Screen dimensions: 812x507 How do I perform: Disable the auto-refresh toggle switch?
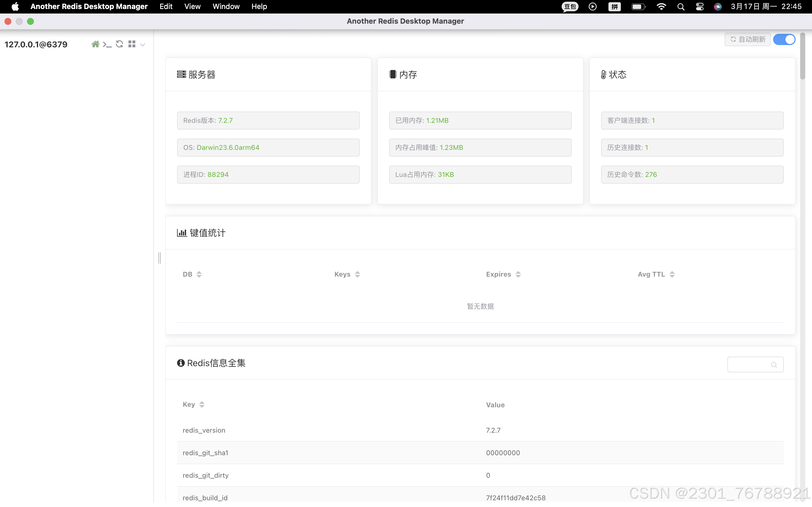pyautogui.click(x=784, y=39)
